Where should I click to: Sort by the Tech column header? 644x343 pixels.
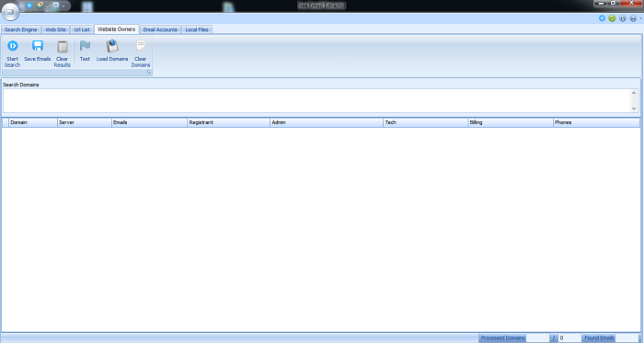tap(425, 122)
